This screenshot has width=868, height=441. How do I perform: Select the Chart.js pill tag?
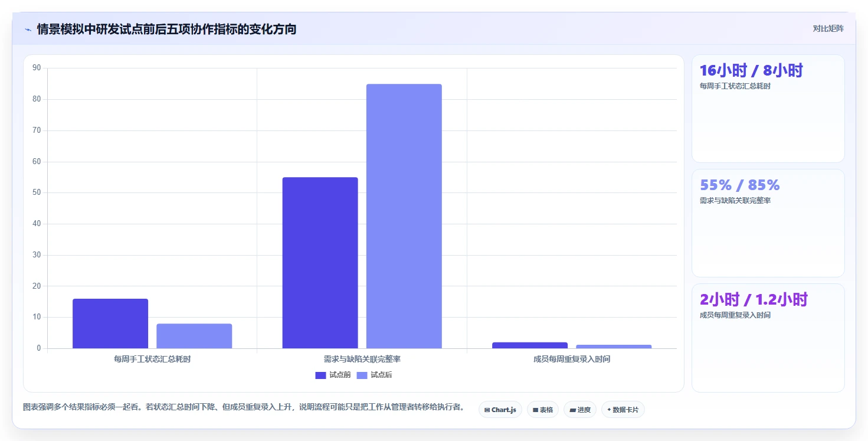pos(500,410)
